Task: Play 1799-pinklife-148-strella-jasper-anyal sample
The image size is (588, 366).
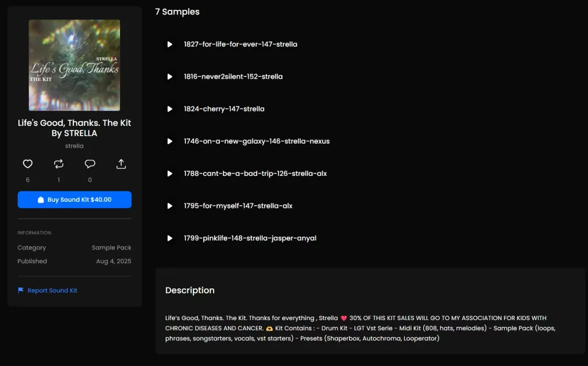Action: click(x=170, y=238)
